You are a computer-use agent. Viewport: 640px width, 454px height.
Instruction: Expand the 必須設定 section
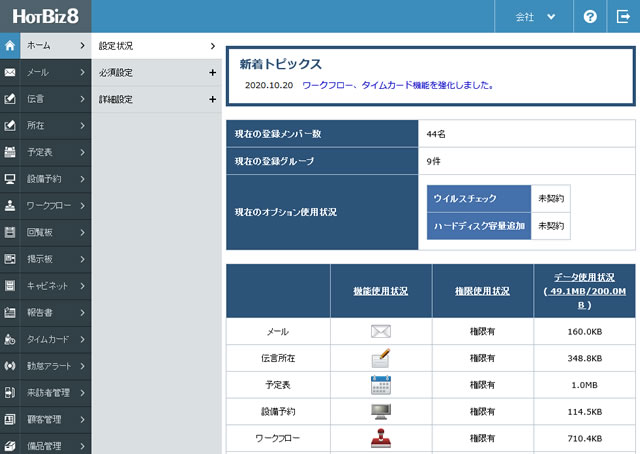(155, 73)
